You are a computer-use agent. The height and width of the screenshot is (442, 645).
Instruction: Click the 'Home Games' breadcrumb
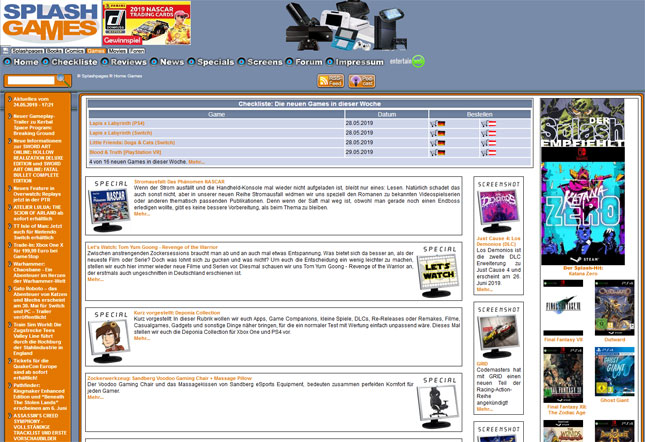(x=128, y=76)
